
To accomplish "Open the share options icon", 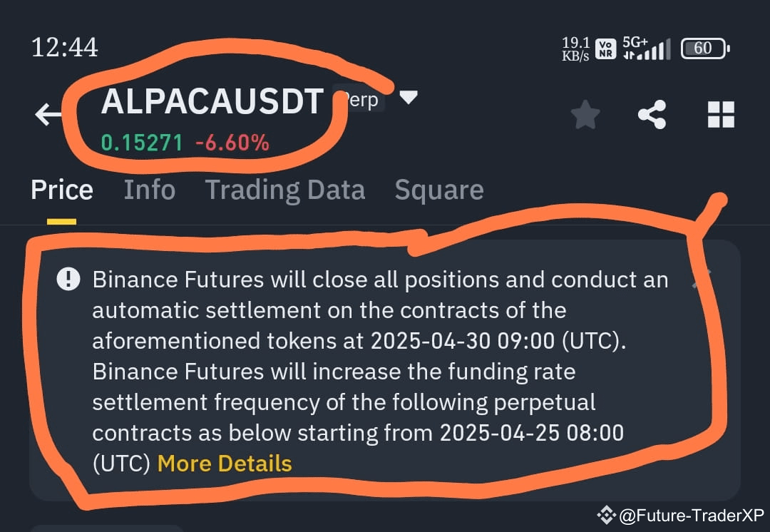I will [x=652, y=114].
